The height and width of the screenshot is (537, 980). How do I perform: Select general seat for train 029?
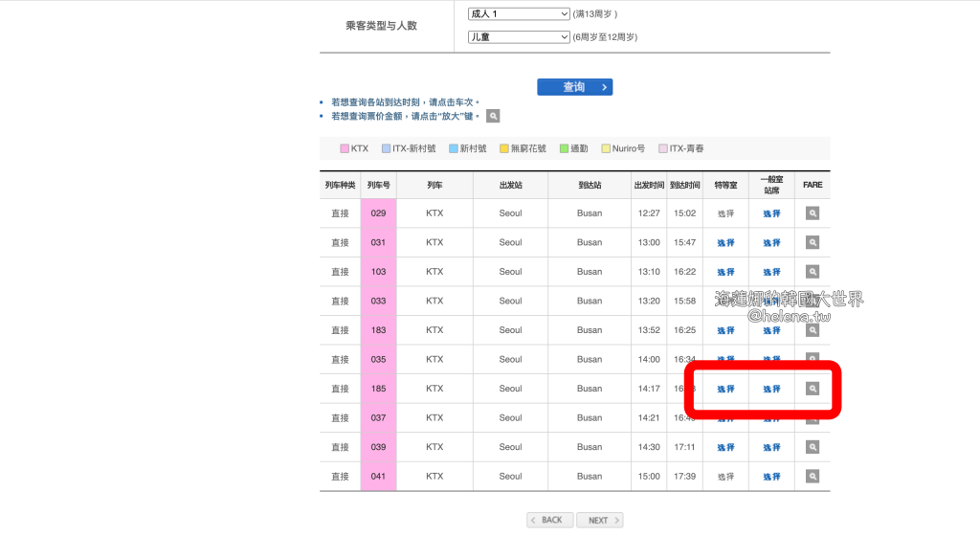[771, 213]
